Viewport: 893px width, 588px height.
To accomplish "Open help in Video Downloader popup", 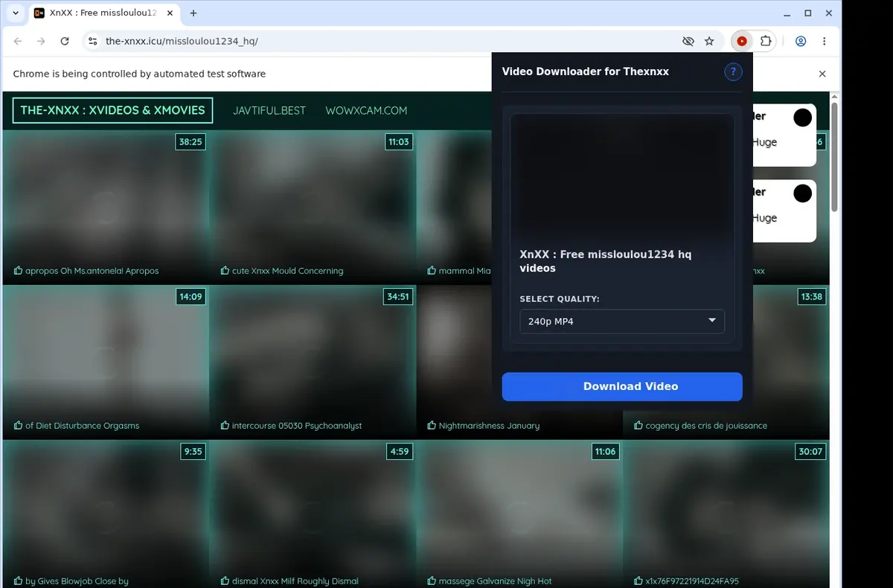I will tap(733, 71).
